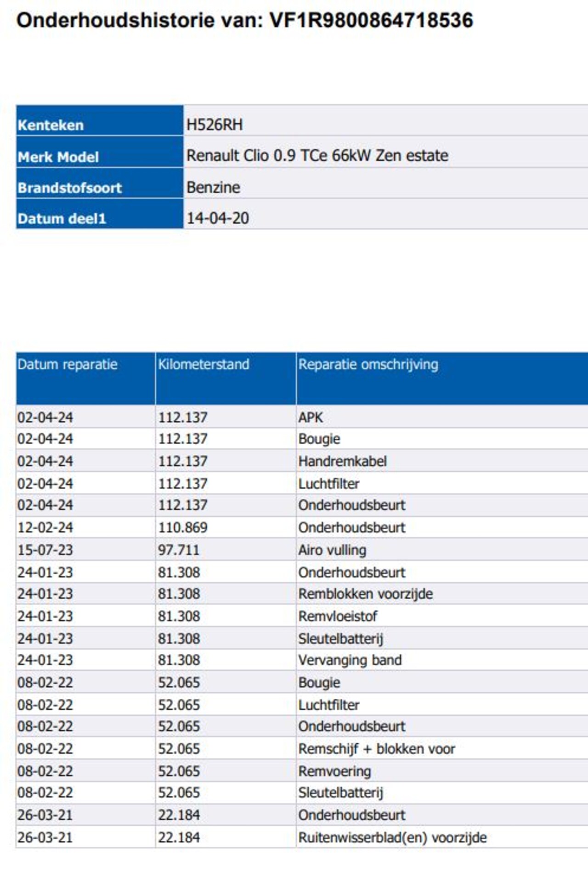Click the 12-02-24 Onderhoudsbeurt date cell

point(45,527)
